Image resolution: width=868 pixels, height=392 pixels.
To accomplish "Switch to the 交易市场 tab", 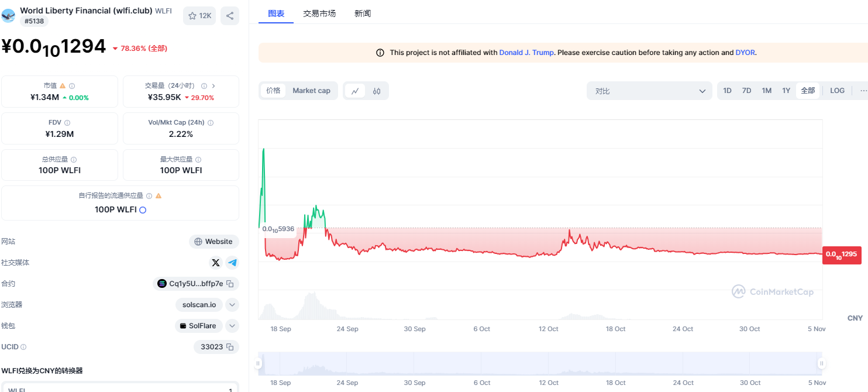I will [x=319, y=13].
